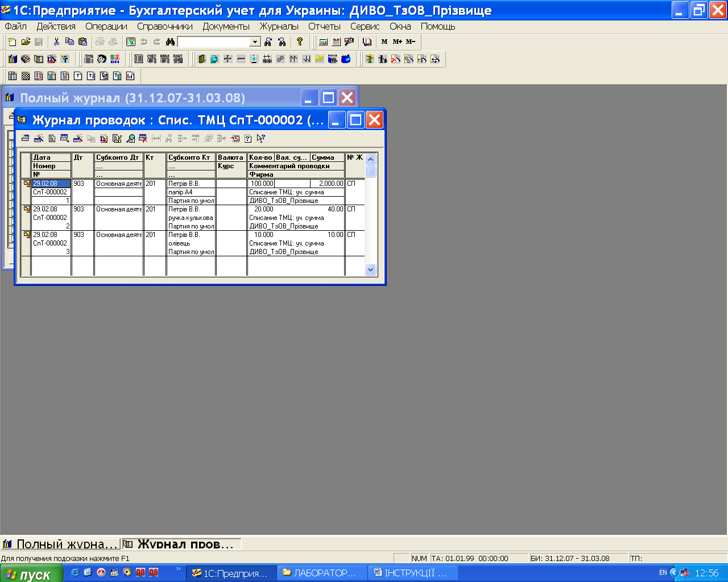Click the first new entry icon in journal toolbar
Screen dimensions: 728x582
[25, 138]
